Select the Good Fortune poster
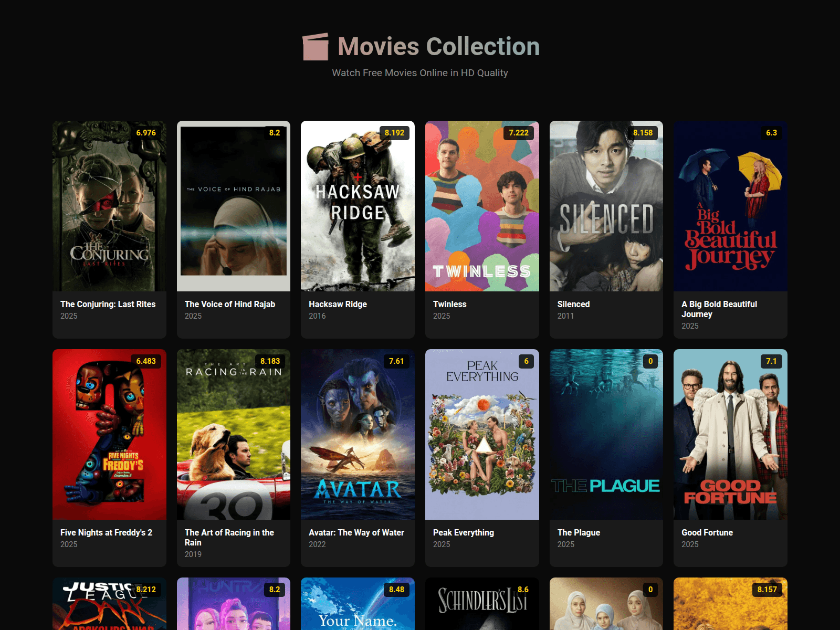Screen dimensions: 840x630 coord(730,434)
